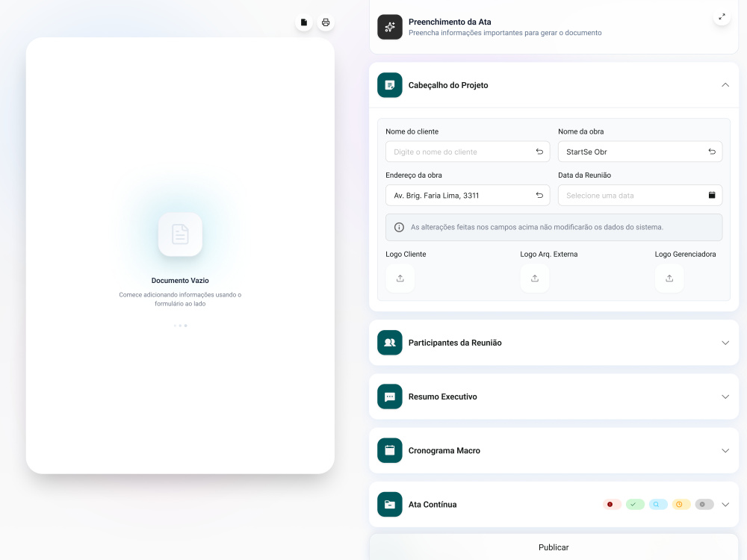Image resolution: width=747 pixels, height=560 pixels.
Task: Expand the Ata Contínua section chevron
Action: [725, 504]
